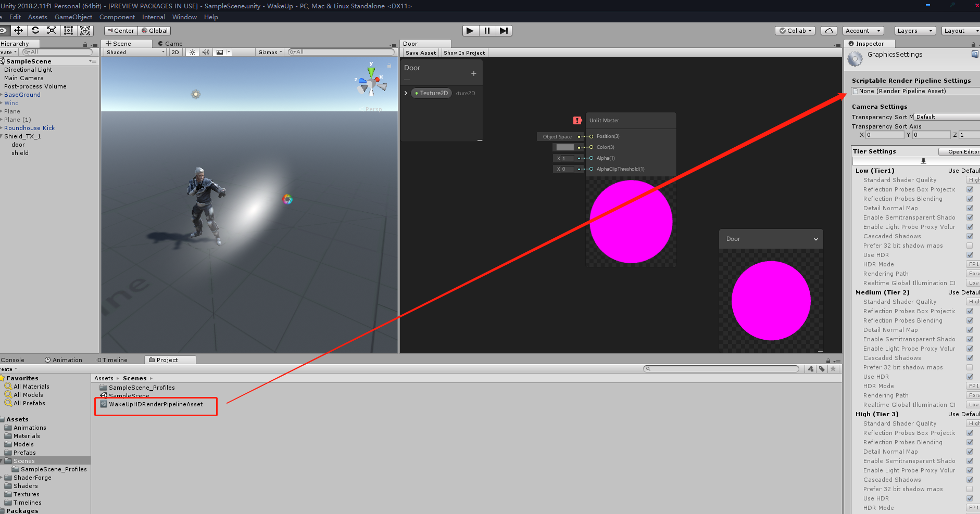Click the Directional Light sun gizmo in scene
The height and width of the screenshot is (514, 980).
point(196,94)
